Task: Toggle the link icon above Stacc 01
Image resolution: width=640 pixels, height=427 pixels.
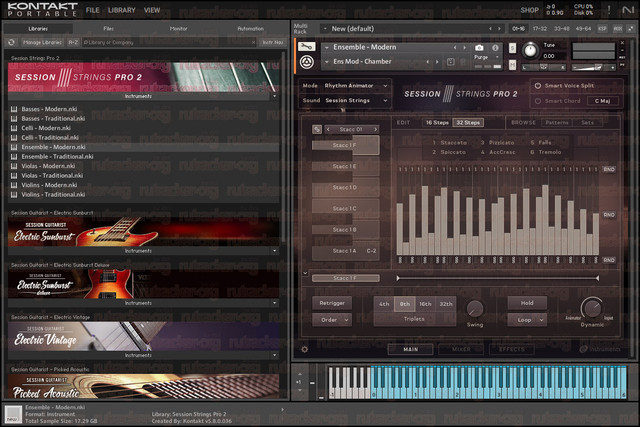Action: (x=317, y=129)
